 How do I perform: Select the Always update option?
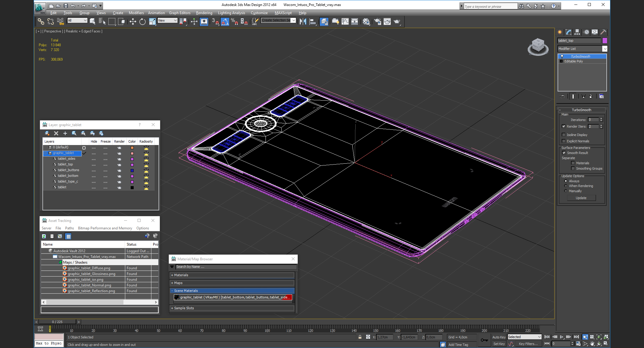tap(566, 181)
